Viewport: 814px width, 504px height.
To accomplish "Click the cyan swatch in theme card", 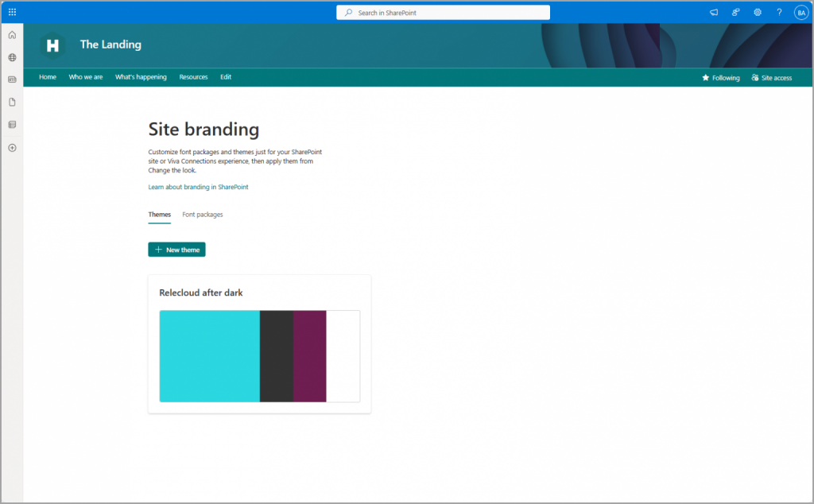I will point(209,356).
